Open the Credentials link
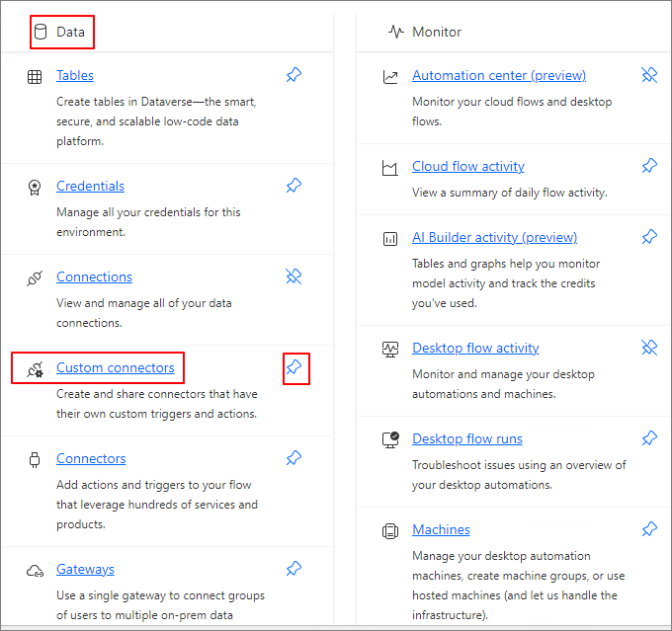The width and height of the screenshot is (672, 631). pos(91,186)
